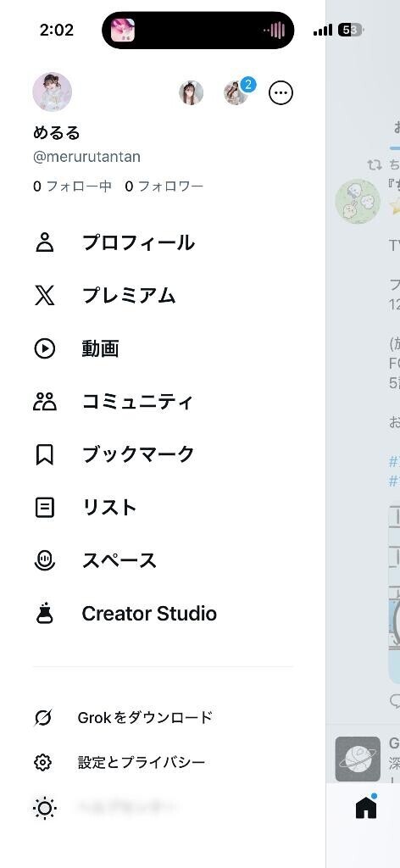Tap the cellular signal bars
The image size is (400, 868).
coord(323,30)
